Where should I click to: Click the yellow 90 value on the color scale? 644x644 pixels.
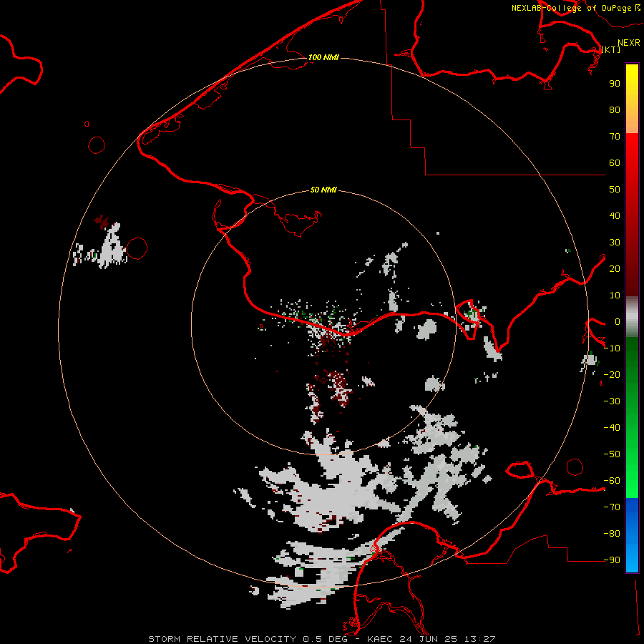[x=615, y=84]
